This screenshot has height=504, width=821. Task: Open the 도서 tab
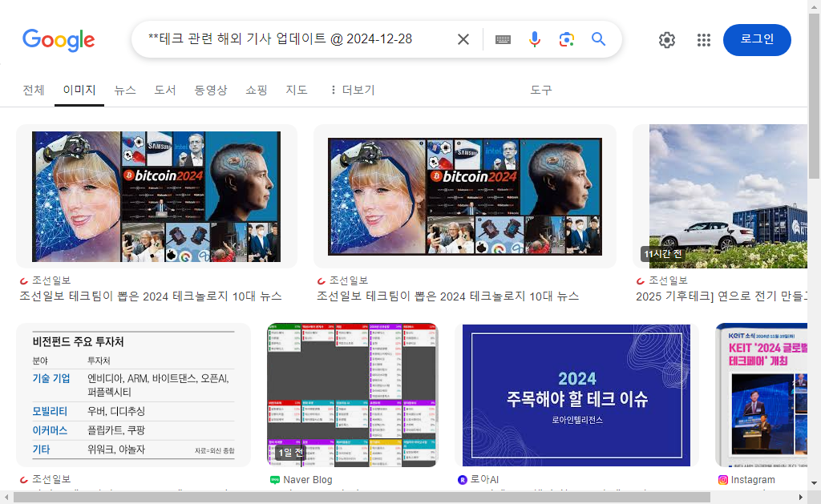coord(165,90)
